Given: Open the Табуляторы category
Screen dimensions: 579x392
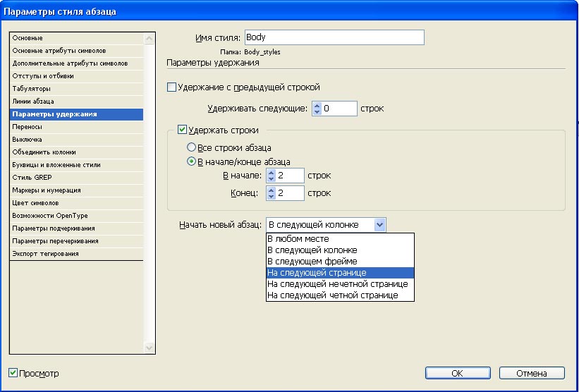Looking at the screenshot, I should [77, 89].
